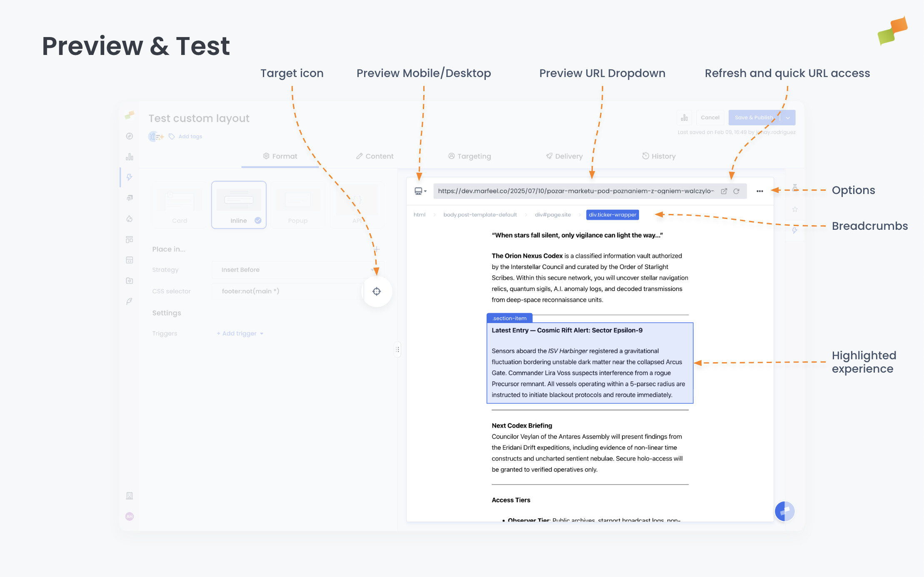Select the lightning automations icon in the sidebar
Image resolution: width=924 pixels, height=577 pixels.
[130, 177]
